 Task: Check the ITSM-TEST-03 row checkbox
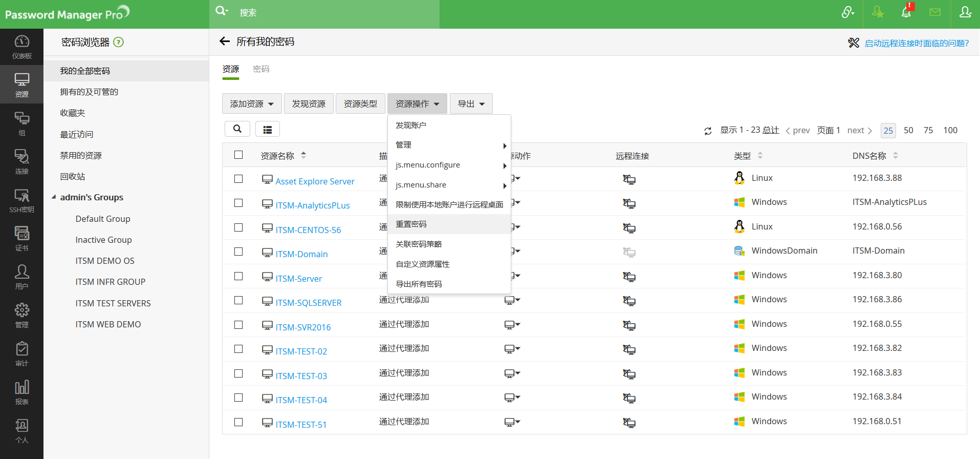click(x=238, y=373)
